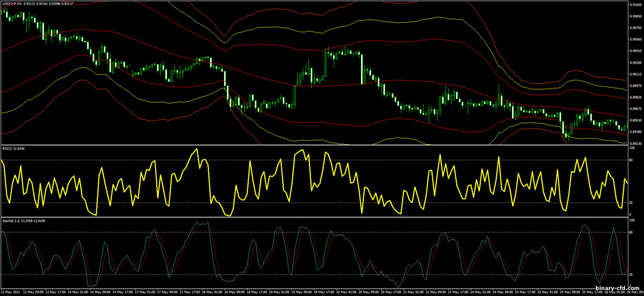Viewport: 644px width, 296px height.
Task: Select price level 0.89530 on the axis
Action: (635, 121)
